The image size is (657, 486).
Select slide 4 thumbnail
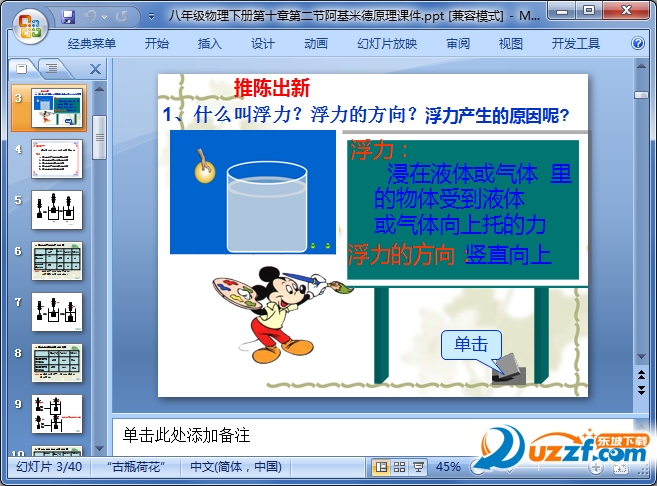57,159
